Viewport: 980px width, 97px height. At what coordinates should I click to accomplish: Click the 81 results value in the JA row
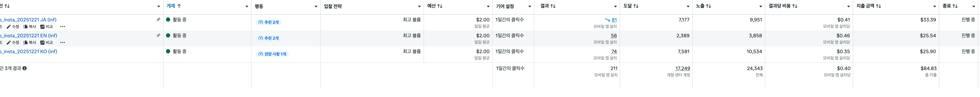coord(614,20)
